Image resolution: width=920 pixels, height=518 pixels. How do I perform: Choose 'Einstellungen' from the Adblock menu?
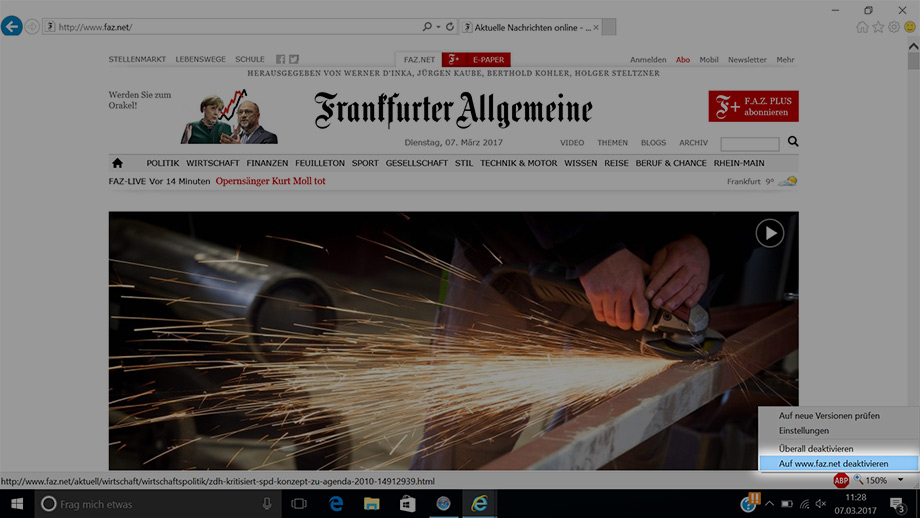(803, 431)
